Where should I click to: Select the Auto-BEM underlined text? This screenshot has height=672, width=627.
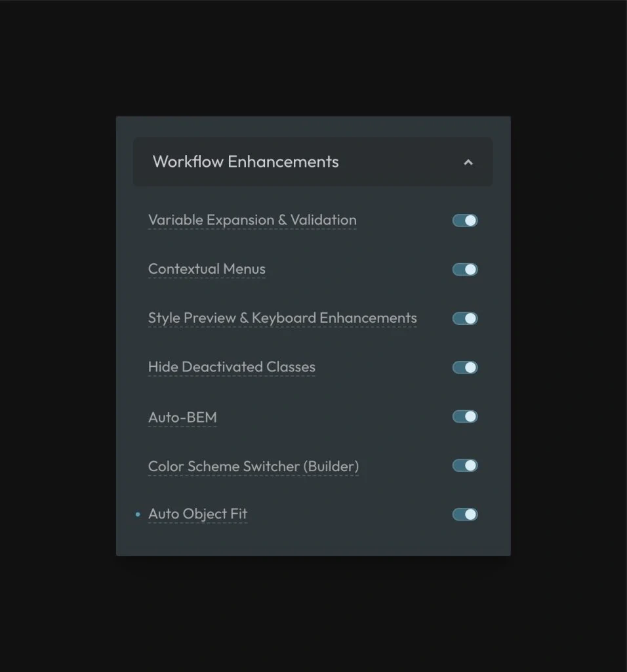[182, 417]
